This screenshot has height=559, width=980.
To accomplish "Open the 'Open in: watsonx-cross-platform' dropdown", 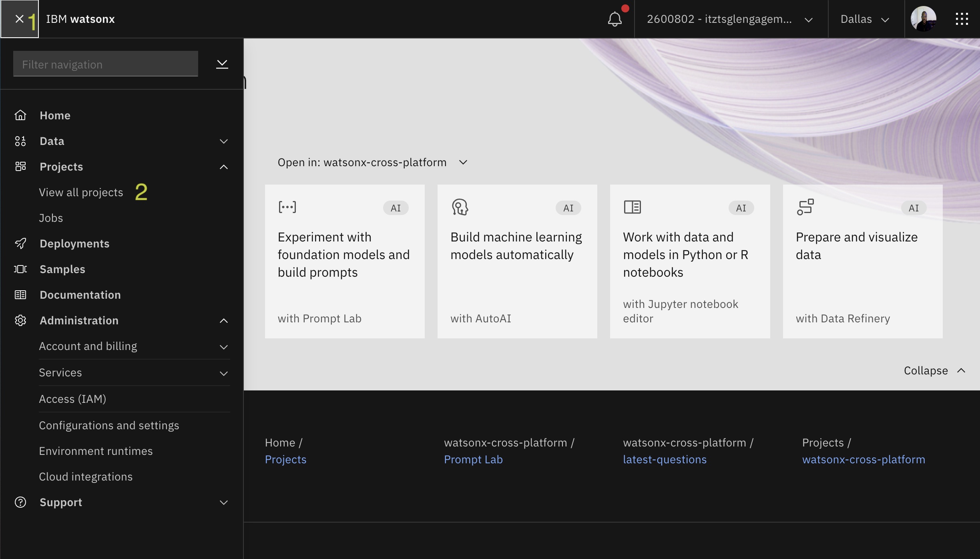I will click(x=373, y=162).
